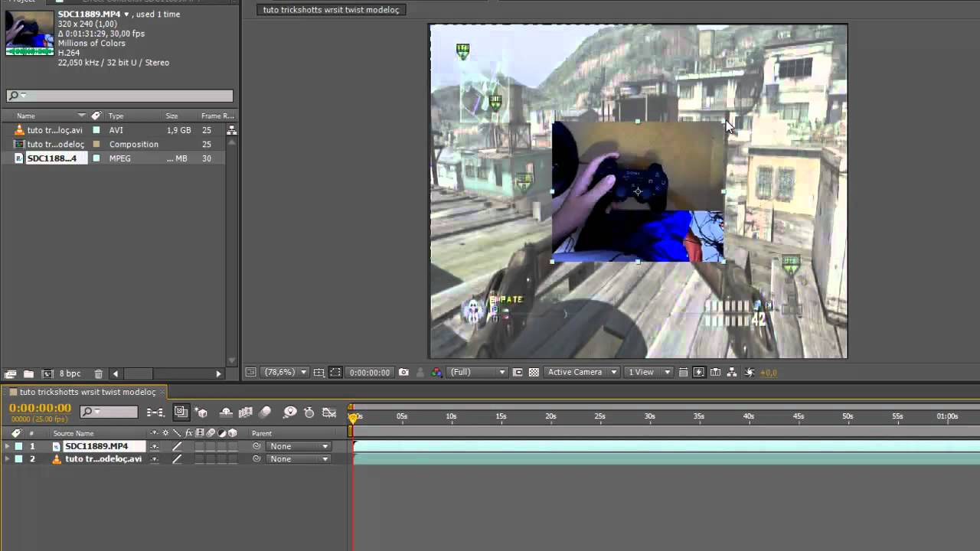Screen dimensions: 980x551
Task: Select the timeline tab tuto trickshotts wrsit twist
Action: point(87,392)
